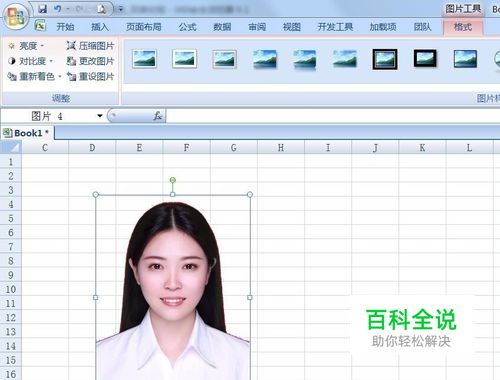Select column F header
Image resolution: width=500 pixels, height=380 pixels.
tap(187, 147)
